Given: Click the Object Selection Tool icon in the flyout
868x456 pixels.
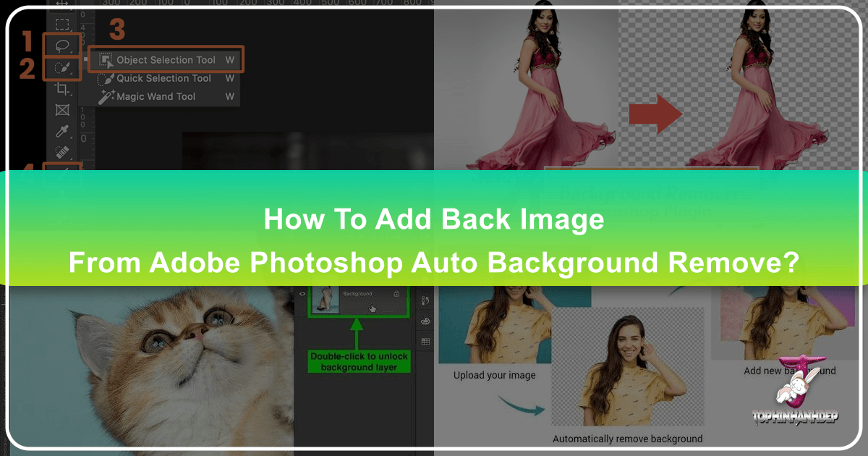Looking at the screenshot, I should pyautogui.click(x=108, y=60).
